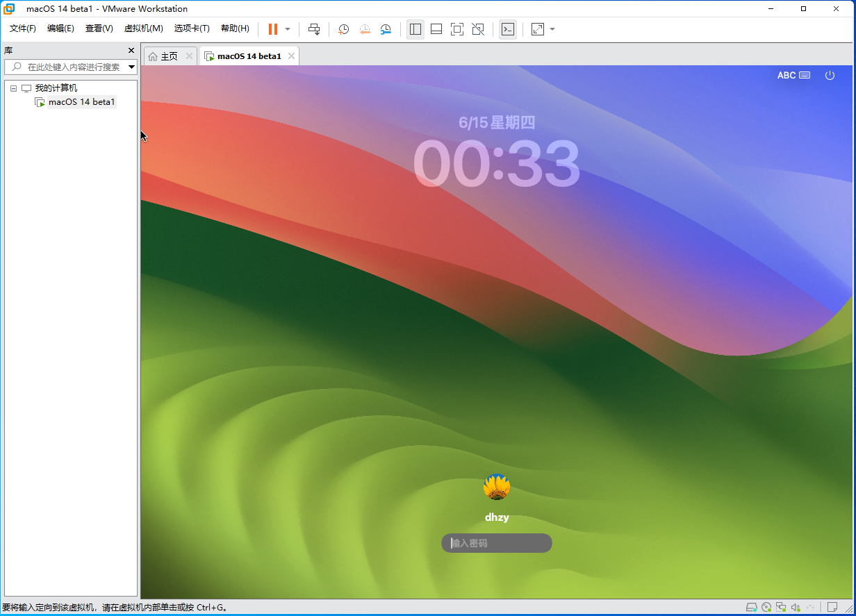Open the 虚拟机(M) menu

click(143, 28)
